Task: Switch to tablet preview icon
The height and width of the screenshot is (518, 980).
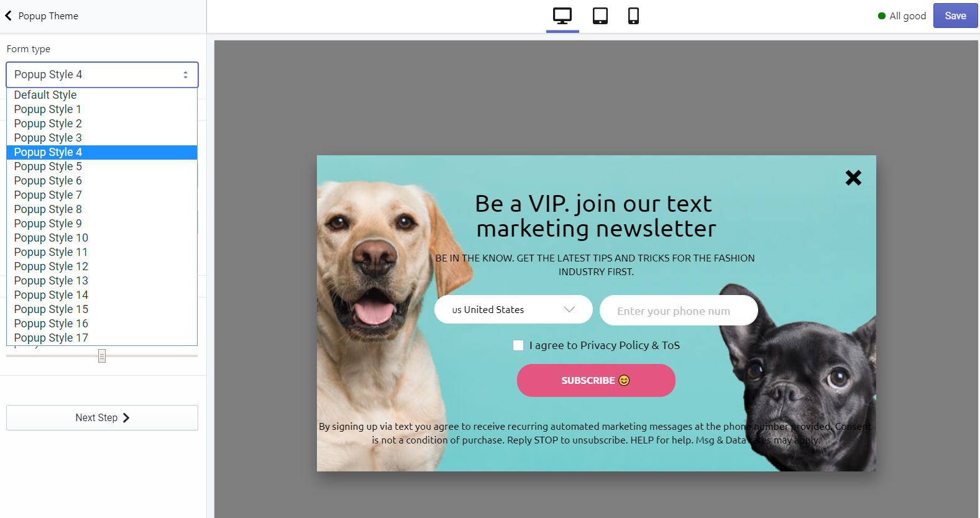Action: 600,16
